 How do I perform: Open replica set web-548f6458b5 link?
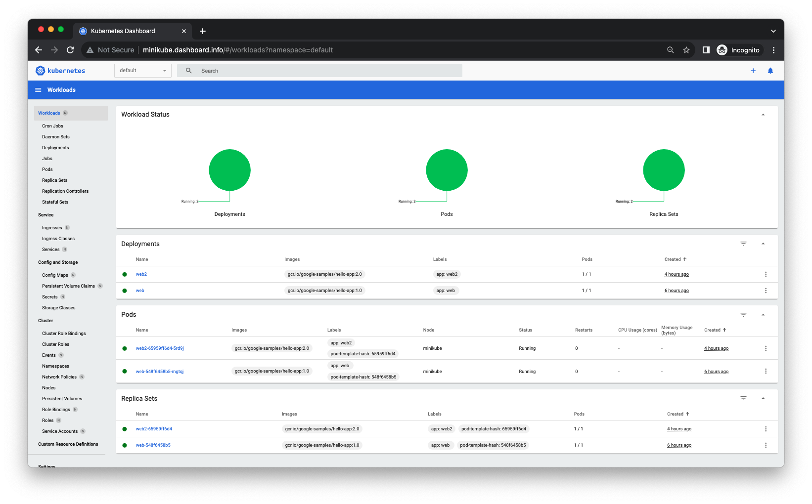pos(153,445)
